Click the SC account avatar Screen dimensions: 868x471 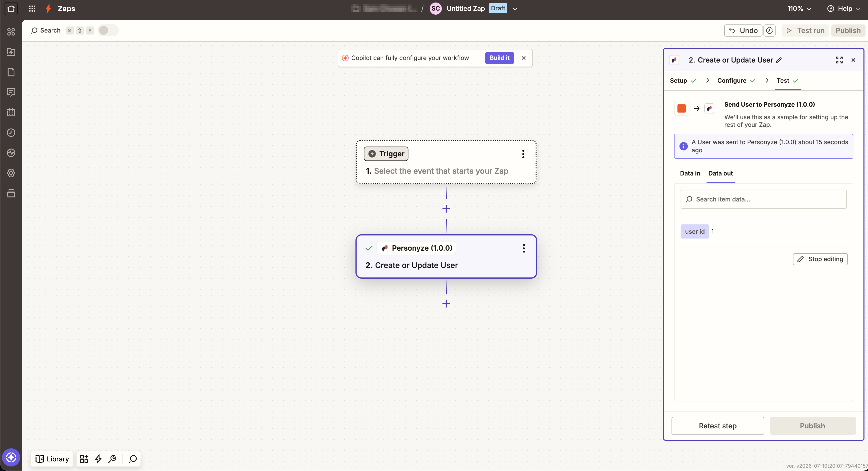pos(436,8)
